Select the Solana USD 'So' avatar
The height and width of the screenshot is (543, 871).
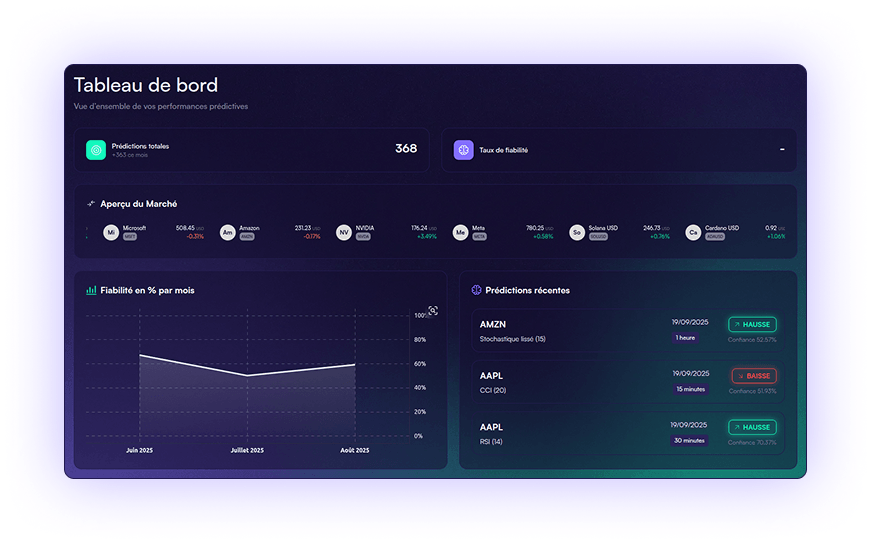(x=577, y=232)
